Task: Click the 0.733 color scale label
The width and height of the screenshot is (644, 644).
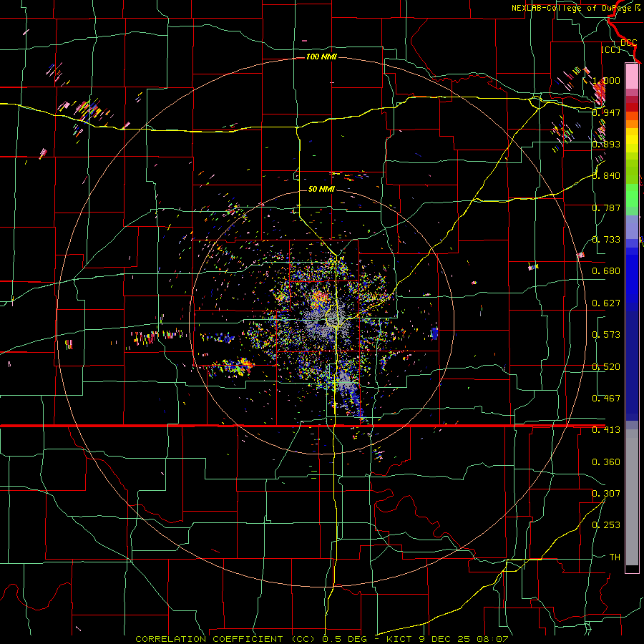Action: [x=606, y=240]
